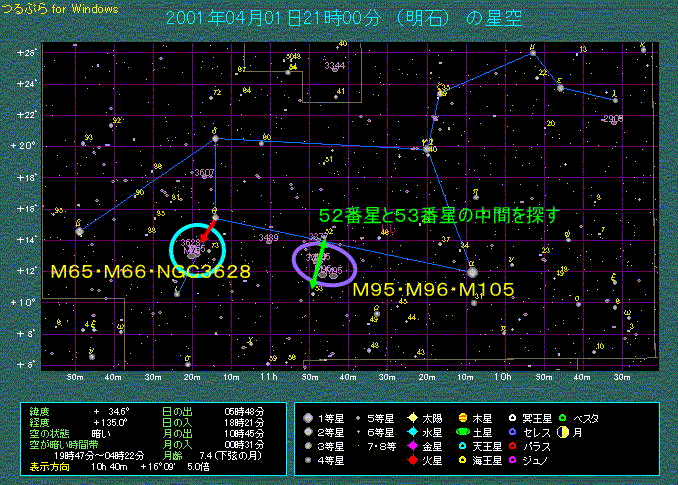678x485 pixels.
Task: Click the green 52番星と53番星 hint text
Action: pos(438,215)
